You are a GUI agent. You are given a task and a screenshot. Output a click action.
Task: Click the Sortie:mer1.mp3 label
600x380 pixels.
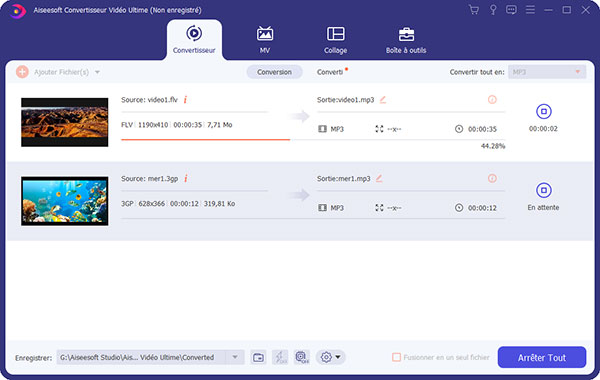coord(344,179)
